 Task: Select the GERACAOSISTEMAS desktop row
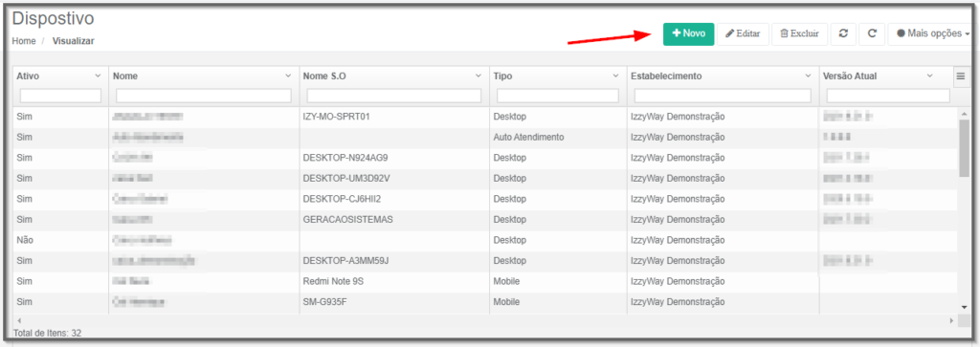486,220
